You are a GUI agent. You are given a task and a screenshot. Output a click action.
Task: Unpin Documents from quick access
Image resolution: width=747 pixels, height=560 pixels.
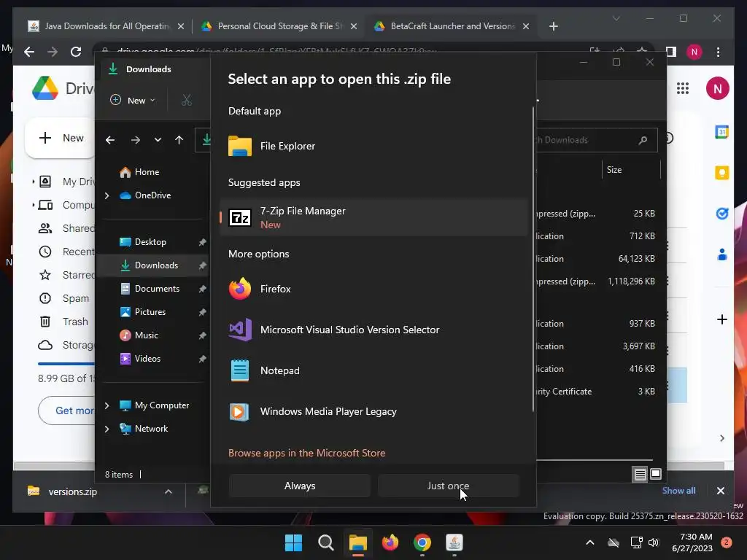(x=203, y=289)
